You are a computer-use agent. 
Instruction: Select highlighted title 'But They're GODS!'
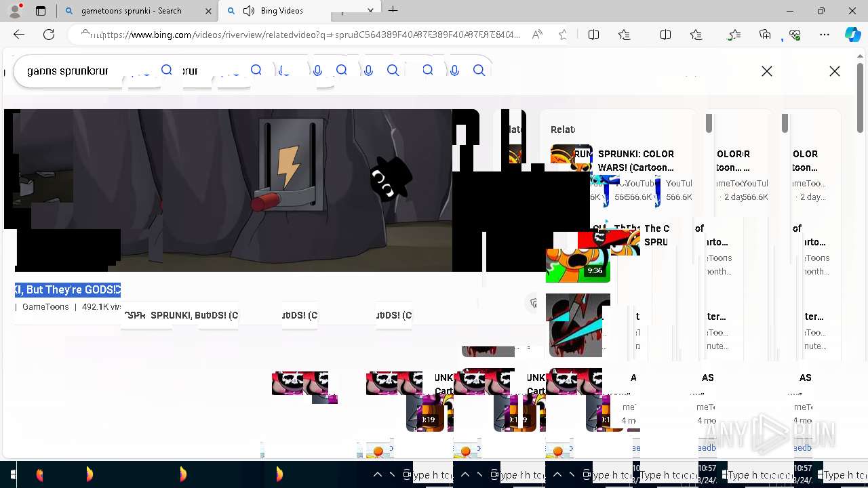(x=68, y=289)
